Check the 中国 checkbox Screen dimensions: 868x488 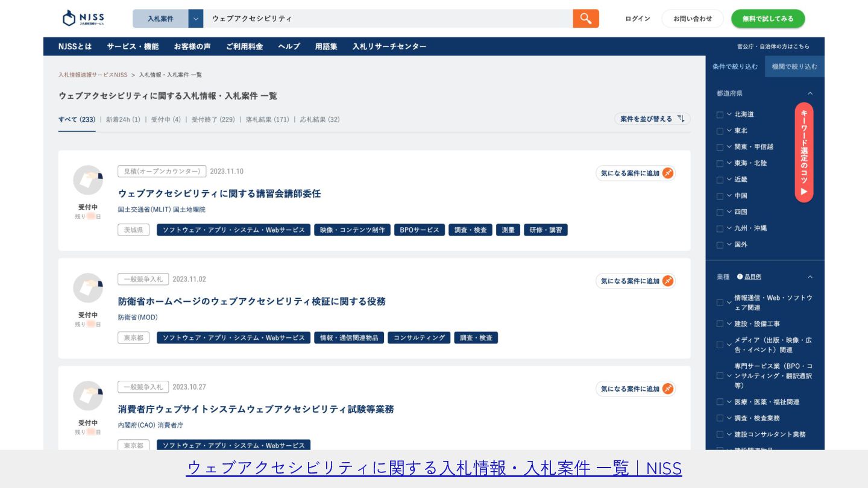(720, 196)
